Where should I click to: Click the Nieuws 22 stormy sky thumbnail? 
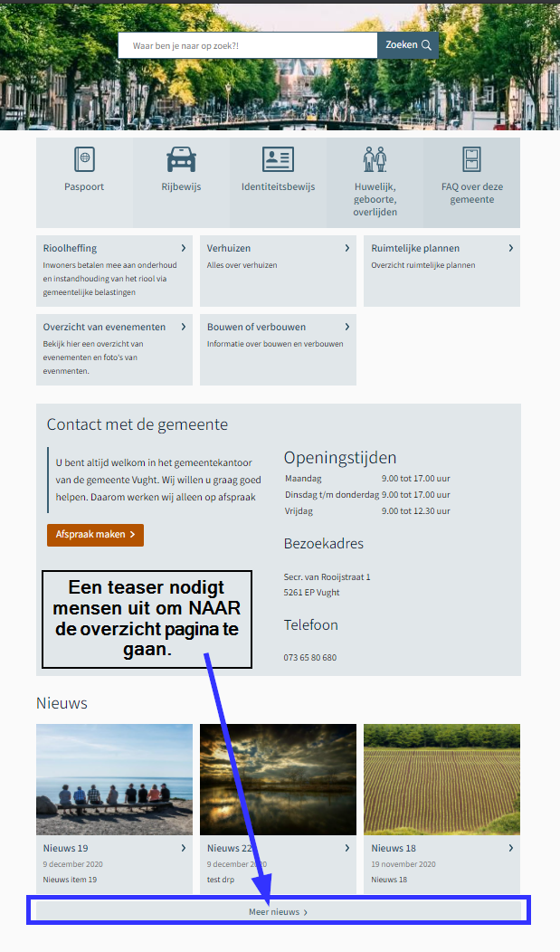pyautogui.click(x=278, y=779)
